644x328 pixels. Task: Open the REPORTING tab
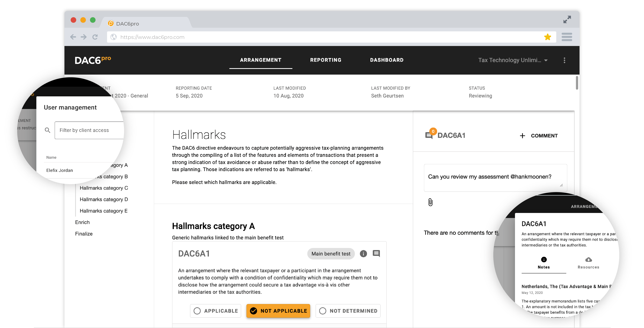pos(325,60)
